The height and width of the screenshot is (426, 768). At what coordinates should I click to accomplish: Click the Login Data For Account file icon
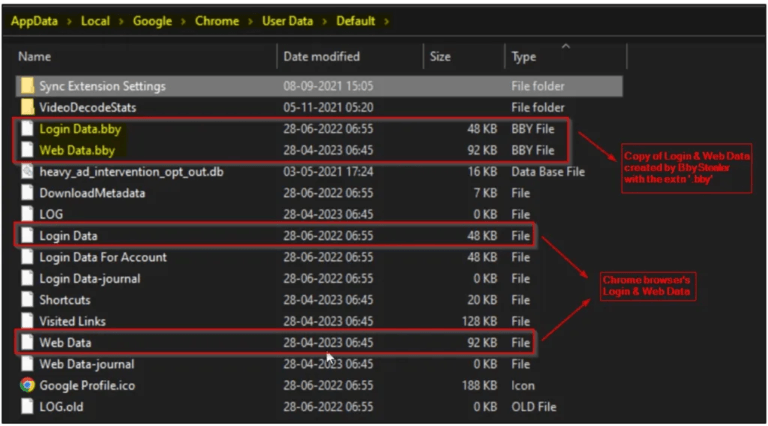pyautogui.click(x=27, y=257)
